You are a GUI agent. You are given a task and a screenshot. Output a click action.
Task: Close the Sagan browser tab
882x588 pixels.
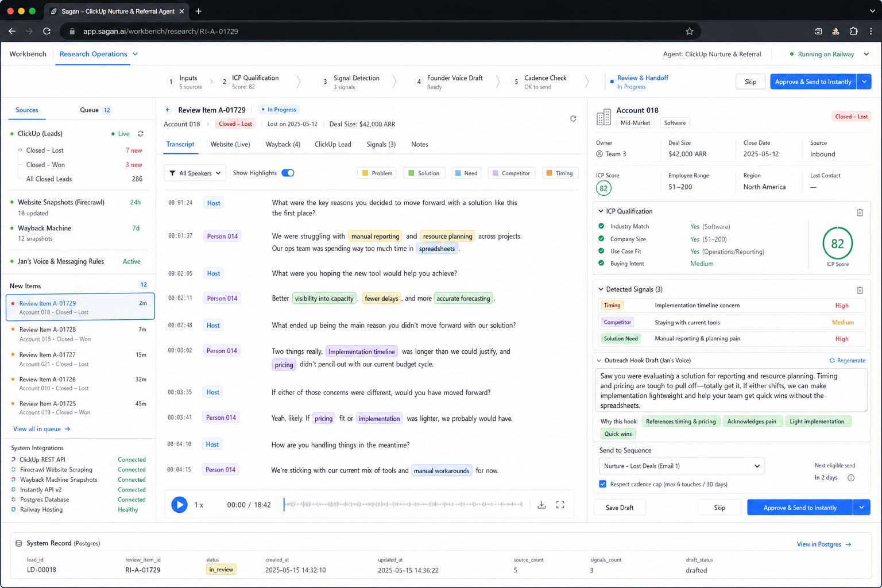click(182, 11)
